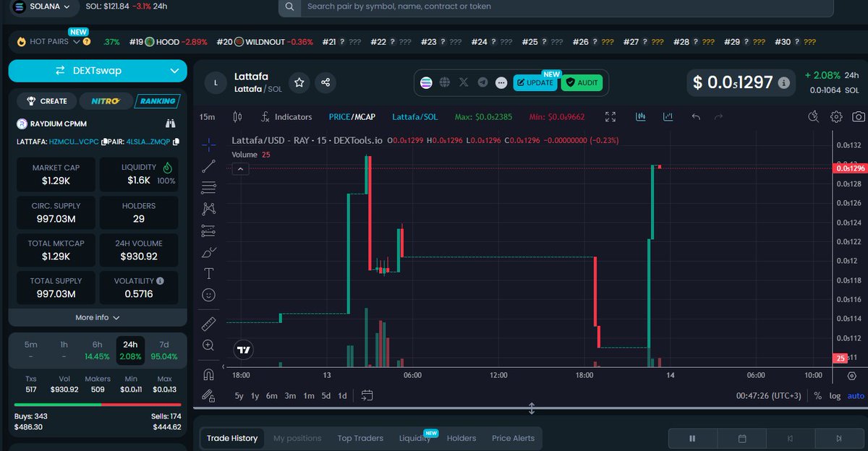Select the crosshair cursor tool
This screenshot has height=451, width=868.
point(208,144)
